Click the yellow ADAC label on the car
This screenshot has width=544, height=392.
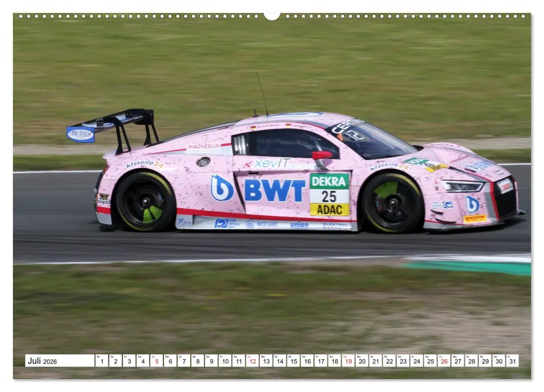pyautogui.click(x=329, y=209)
